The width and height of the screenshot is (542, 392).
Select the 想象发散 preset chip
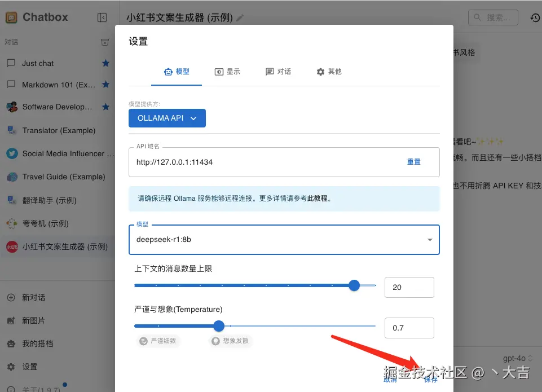pyautogui.click(x=231, y=341)
